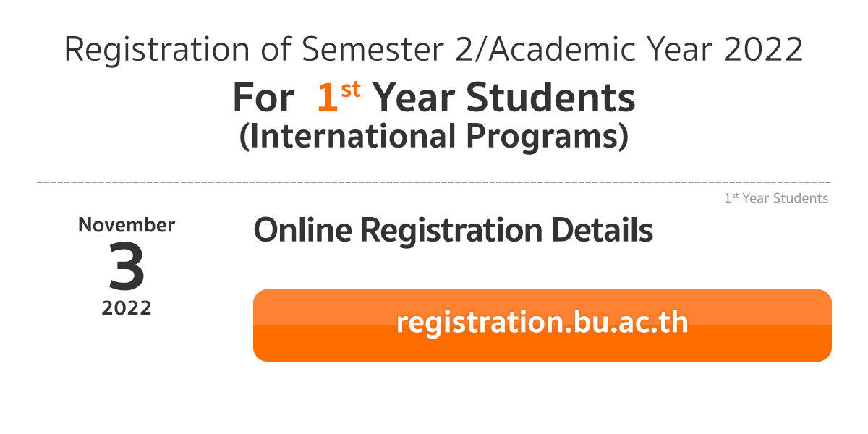The height and width of the screenshot is (434, 868).
Task: Select the 2022 year below the date
Action: (x=127, y=308)
